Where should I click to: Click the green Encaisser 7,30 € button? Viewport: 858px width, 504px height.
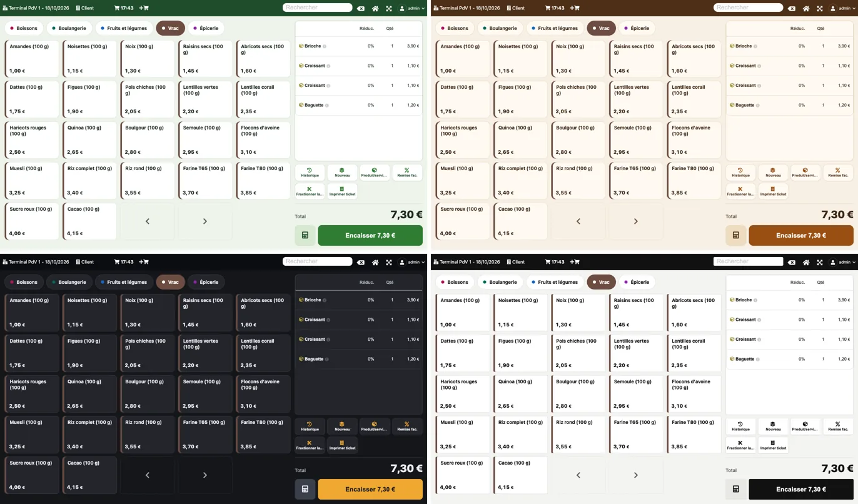(370, 236)
